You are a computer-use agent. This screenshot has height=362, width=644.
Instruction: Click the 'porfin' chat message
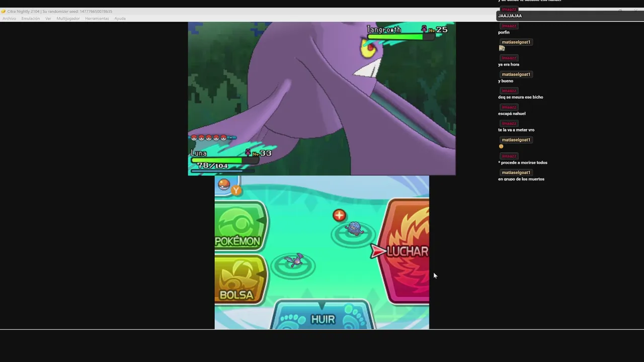click(504, 32)
